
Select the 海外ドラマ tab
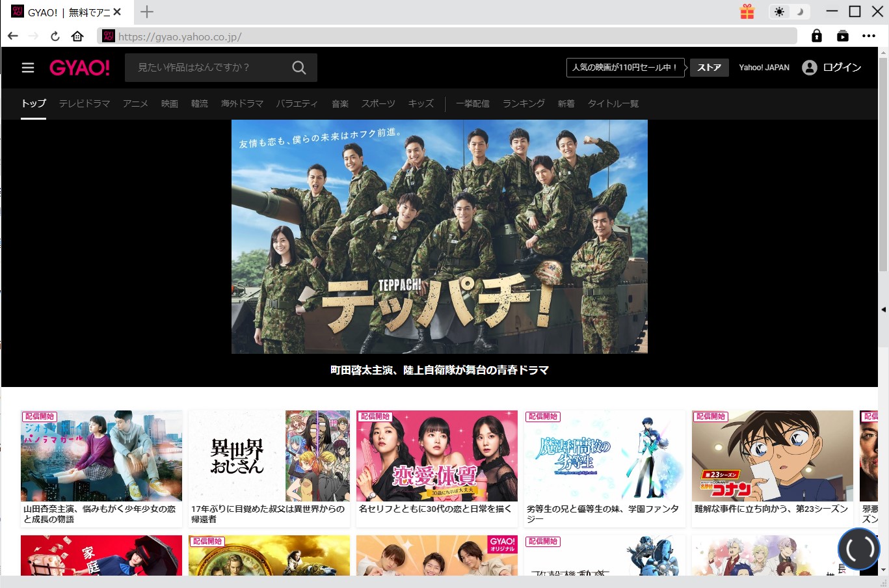242,103
